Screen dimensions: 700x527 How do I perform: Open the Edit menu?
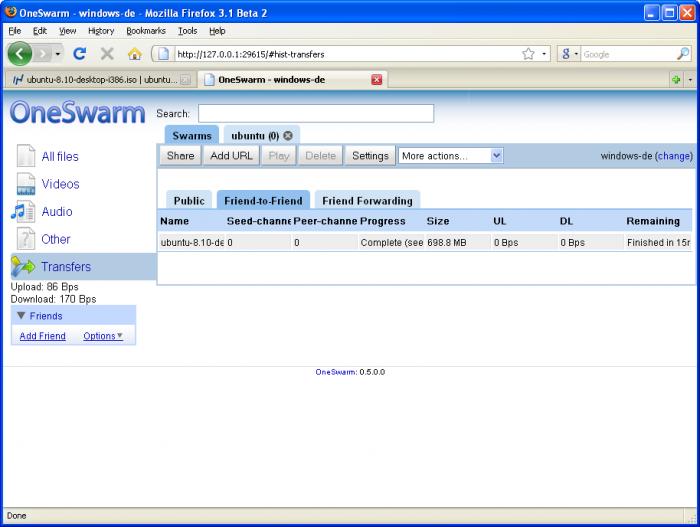[40, 31]
